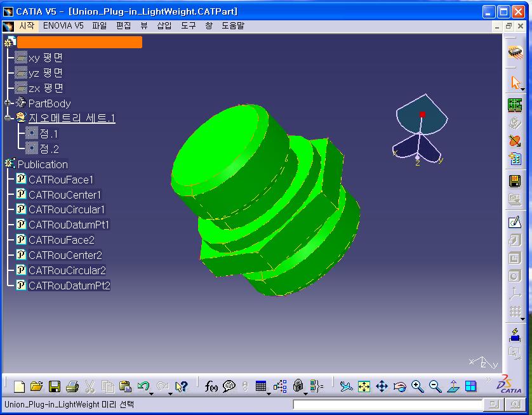Click the Zoom In magnifier icon
532x415 pixels.
click(417, 386)
